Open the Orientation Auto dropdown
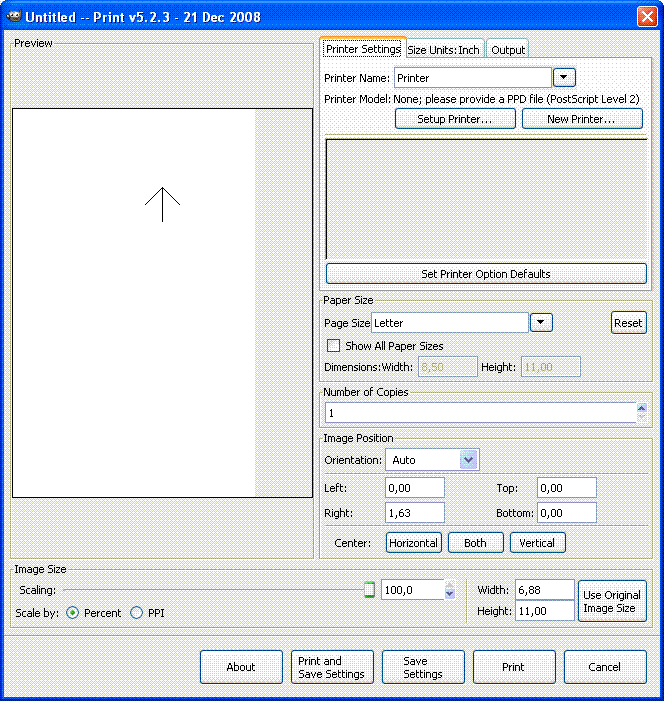 point(432,460)
